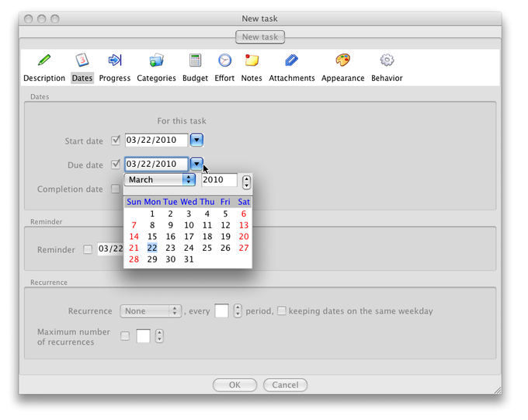Click the New task header button
528x420 pixels.
pyautogui.click(x=260, y=37)
